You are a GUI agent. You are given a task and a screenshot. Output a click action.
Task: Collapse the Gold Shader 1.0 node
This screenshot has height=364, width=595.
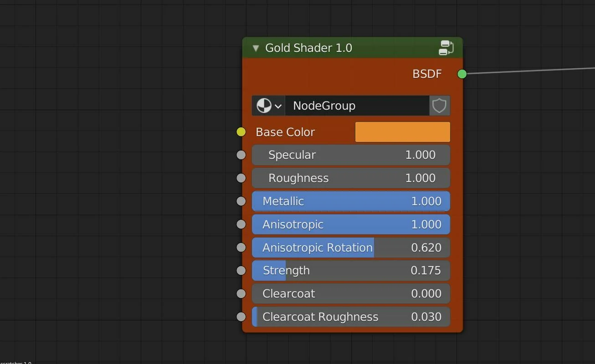tap(256, 48)
